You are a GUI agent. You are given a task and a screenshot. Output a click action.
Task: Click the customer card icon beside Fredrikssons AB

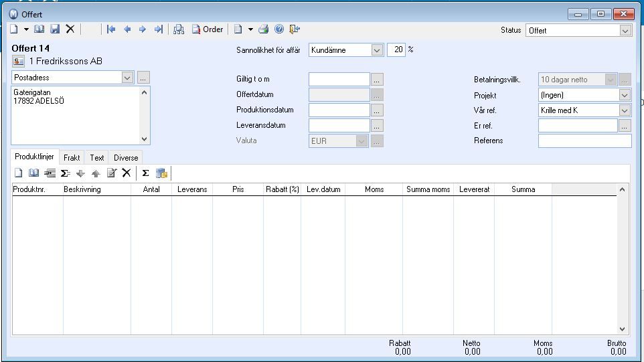(x=18, y=62)
